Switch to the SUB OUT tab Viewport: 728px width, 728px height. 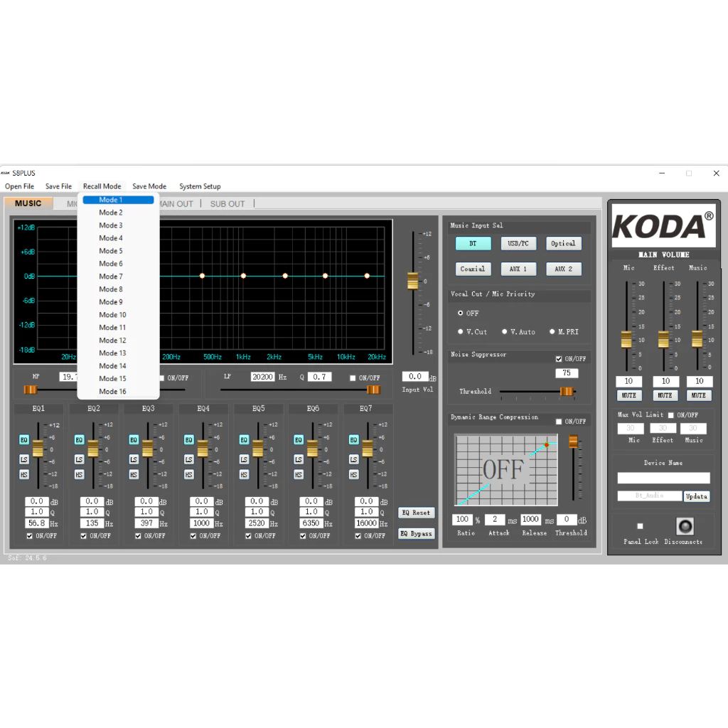pyautogui.click(x=227, y=204)
